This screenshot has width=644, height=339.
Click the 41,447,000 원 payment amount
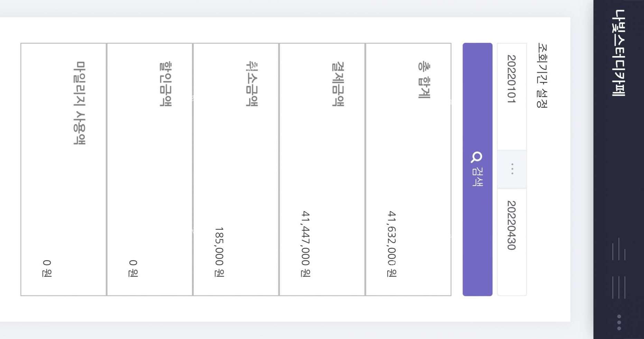click(305, 244)
